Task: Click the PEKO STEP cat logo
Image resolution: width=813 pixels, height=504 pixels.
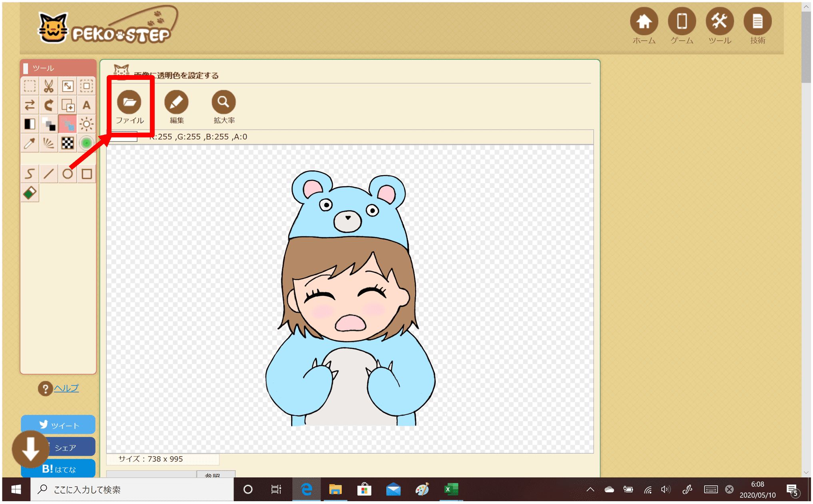Action: 107,26
